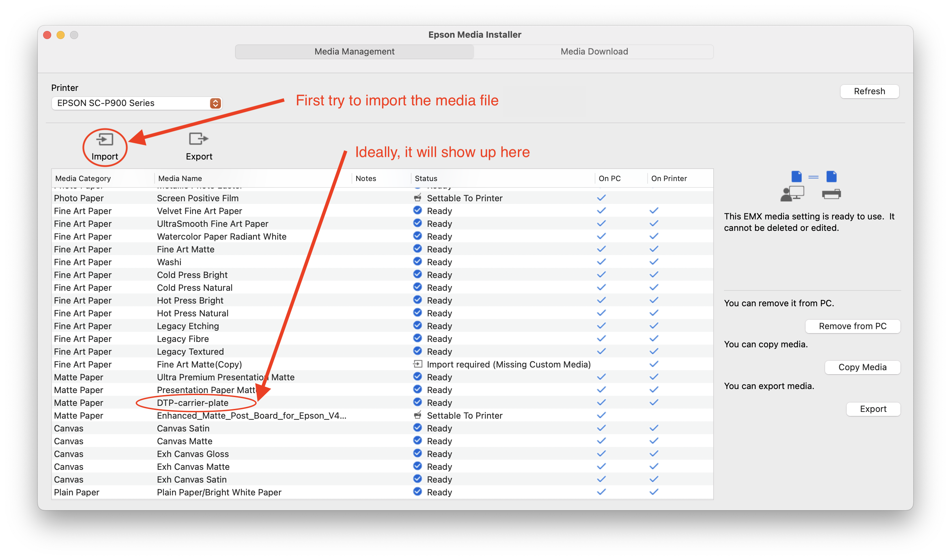
Task: Select Legacy Fibre media
Action: [382, 339]
